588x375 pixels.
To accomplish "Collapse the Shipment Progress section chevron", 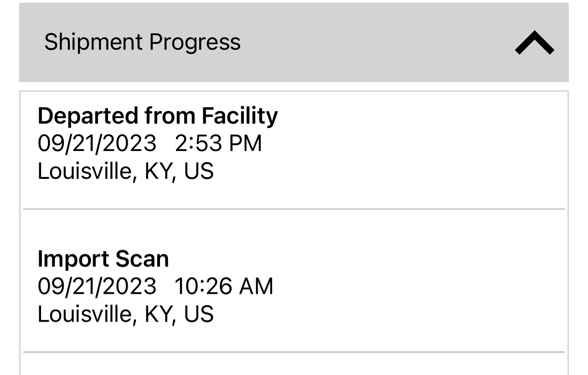I will pos(534,43).
